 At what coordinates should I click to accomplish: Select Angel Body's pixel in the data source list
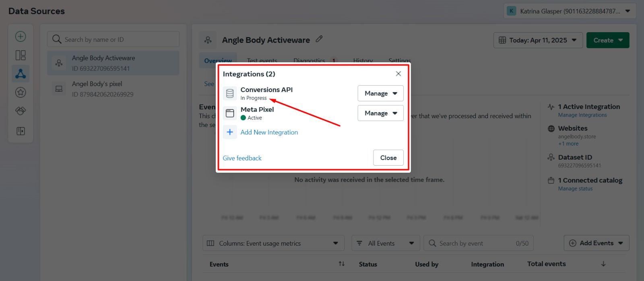(x=113, y=89)
